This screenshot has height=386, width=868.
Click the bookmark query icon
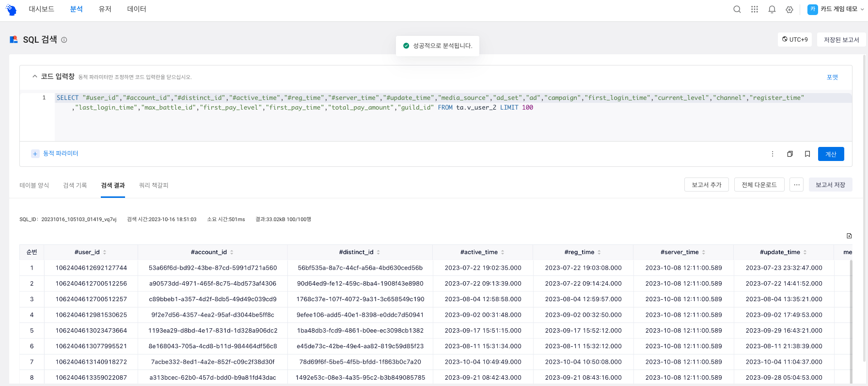pos(807,154)
